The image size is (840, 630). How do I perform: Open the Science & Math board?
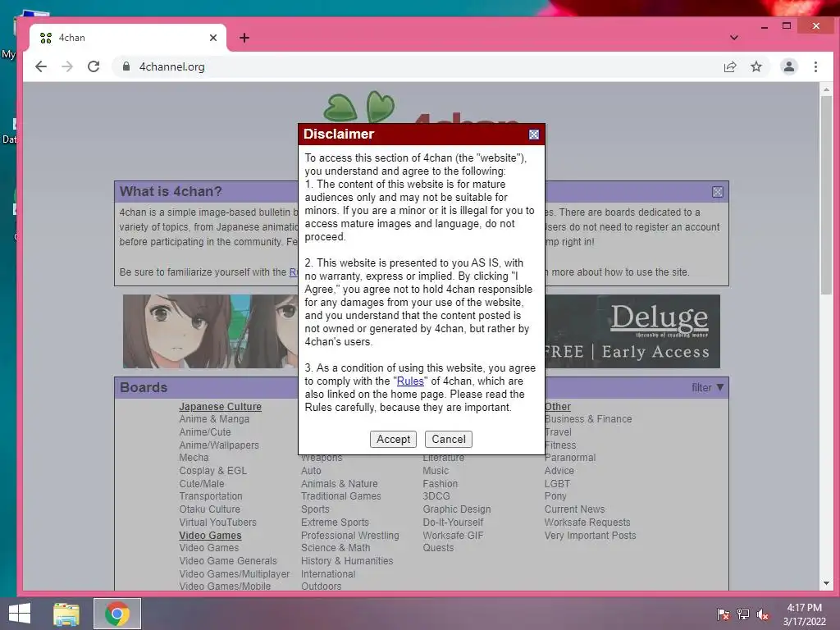pos(336,548)
